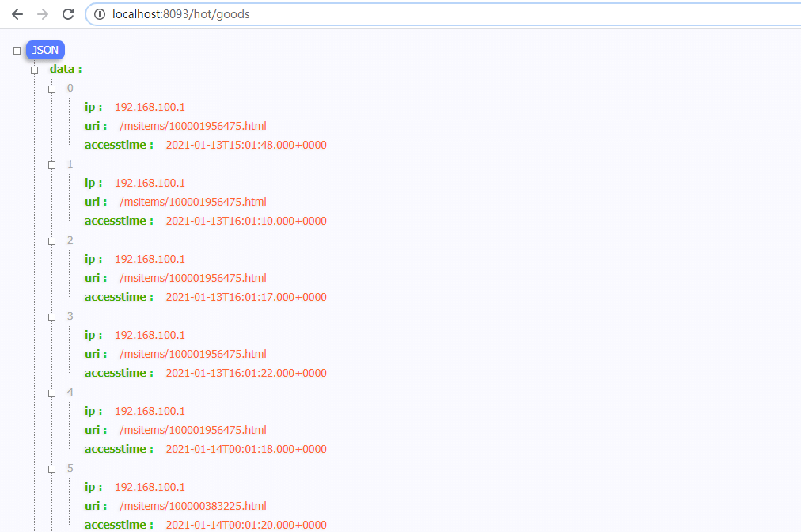Viewport: 801px width, 532px height.
Task: Collapse the JSON root node
Action: (17, 51)
